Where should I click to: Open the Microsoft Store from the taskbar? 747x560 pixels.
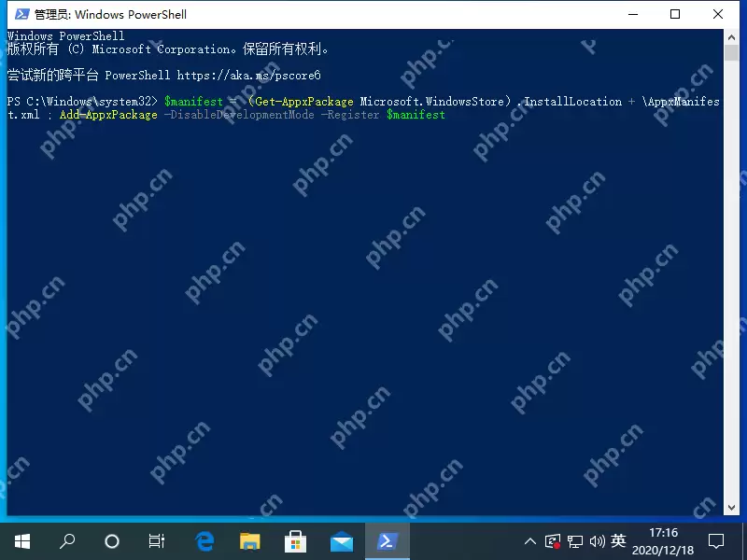[295, 541]
